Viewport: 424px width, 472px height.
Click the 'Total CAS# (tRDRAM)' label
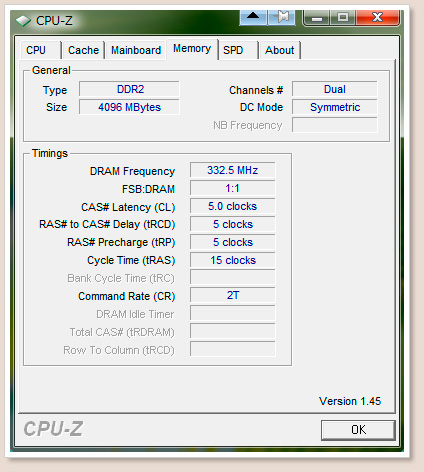click(122, 333)
